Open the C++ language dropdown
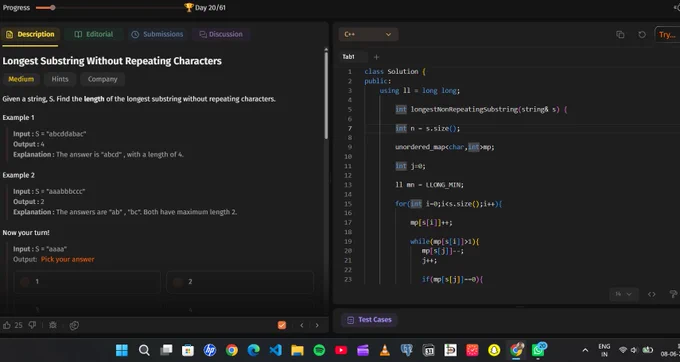This screenshot has width=680, height=362. point(368,34)
